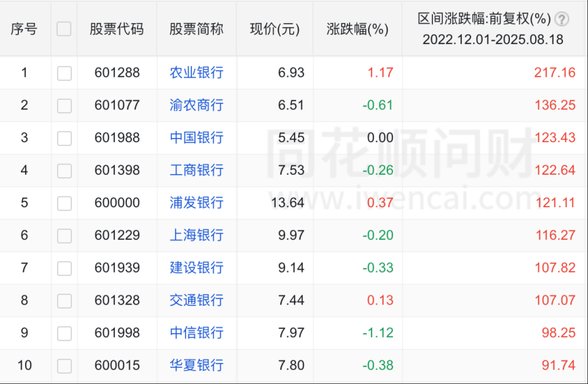Click the interval gain value 122.64
The height and width of the screenshot is (384, 588).
click(x=555, y=170)
